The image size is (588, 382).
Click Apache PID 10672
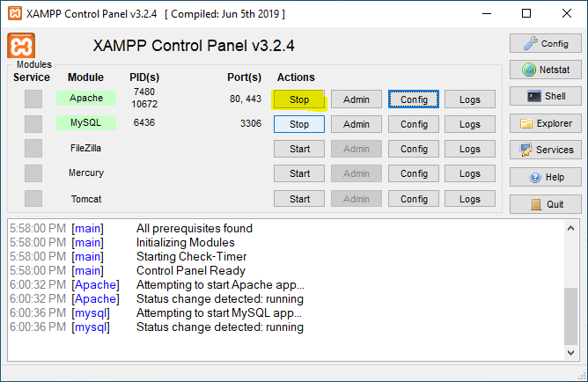click(144, 104)
